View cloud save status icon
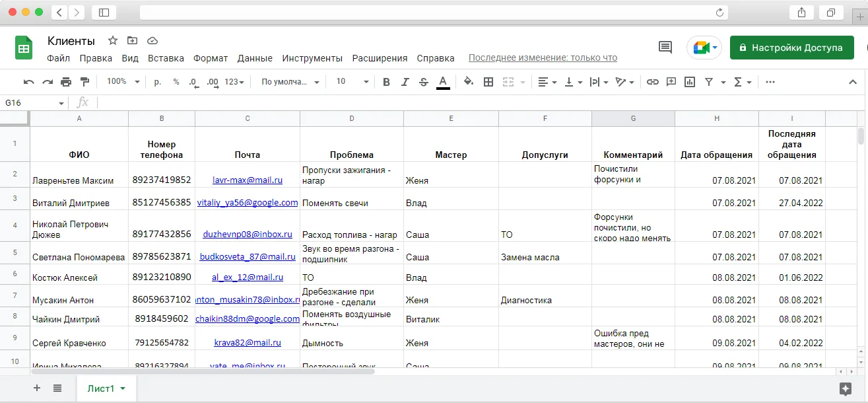Image resolution: width=868 pixels, height=403 pixels. (152, 40)
